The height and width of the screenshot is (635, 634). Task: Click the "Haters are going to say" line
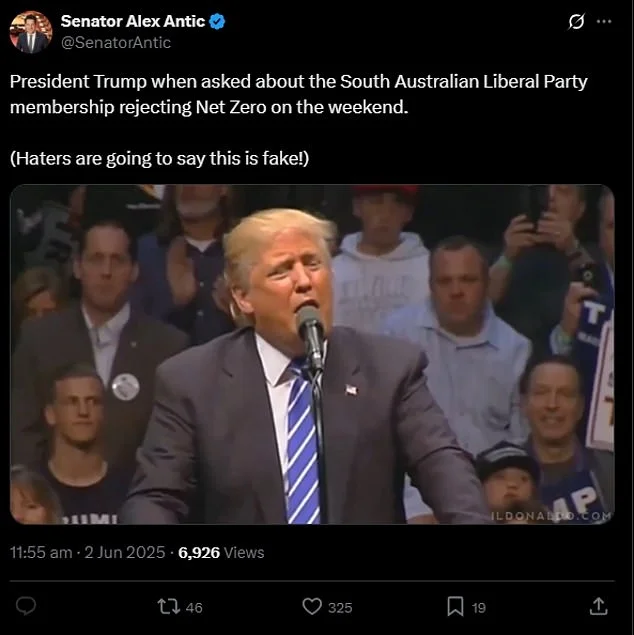point(160,158)
